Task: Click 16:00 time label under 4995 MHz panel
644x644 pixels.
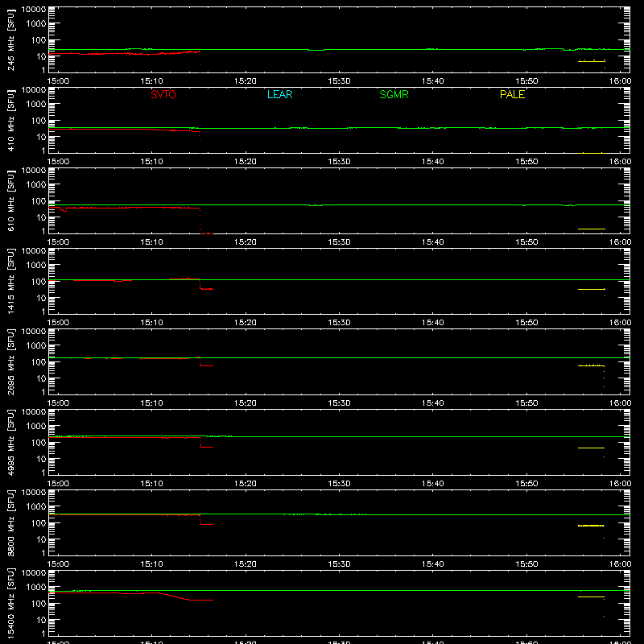Action: [x=620, y=484]
